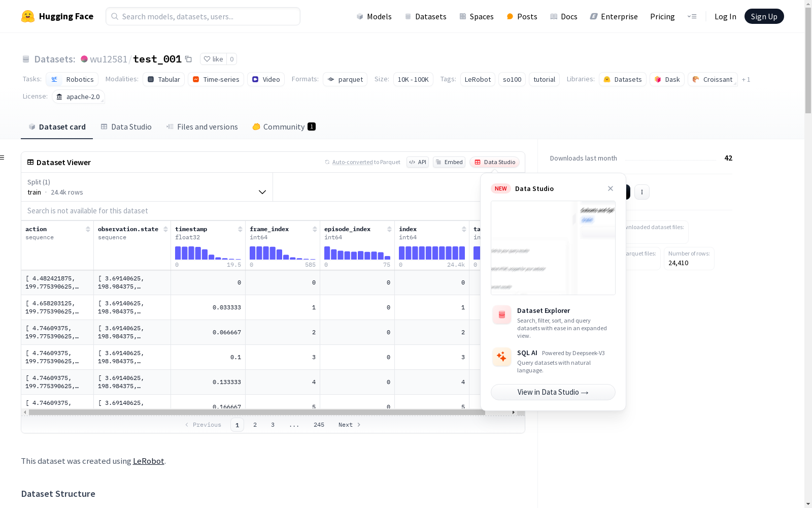Sort the index column

click(x=464, y=229)
